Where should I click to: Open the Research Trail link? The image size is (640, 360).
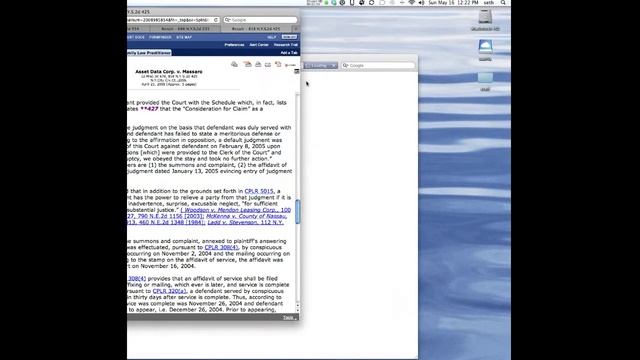click(286, 45)
